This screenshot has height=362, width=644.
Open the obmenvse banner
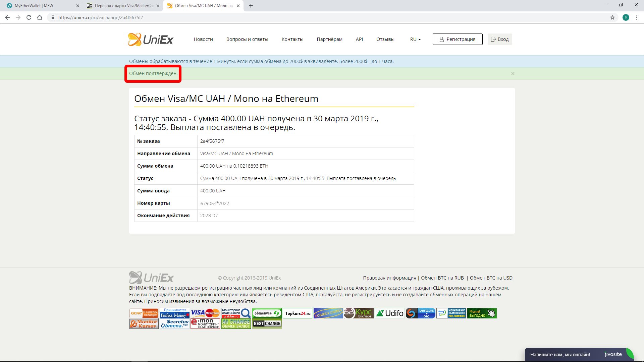(x=267, y=313)
